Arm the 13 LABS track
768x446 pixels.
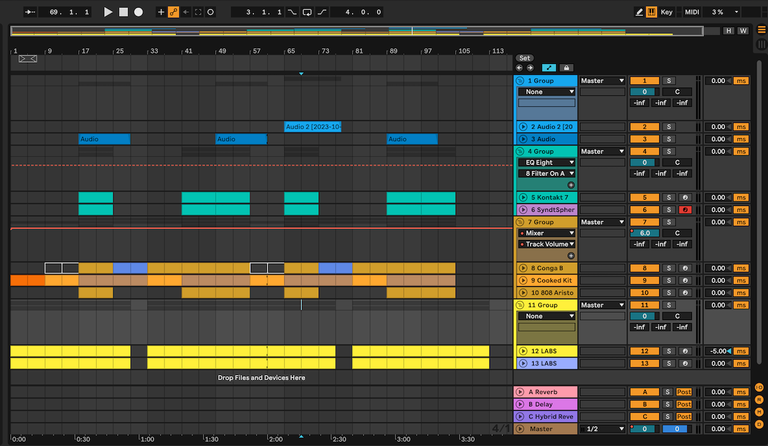tap(685, 363)
